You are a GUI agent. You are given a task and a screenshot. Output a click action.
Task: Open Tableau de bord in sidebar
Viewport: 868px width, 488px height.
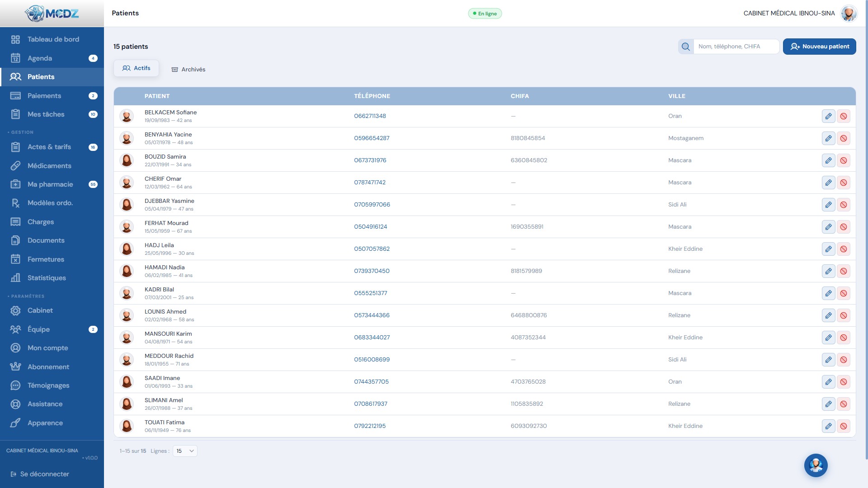(52, 39)
